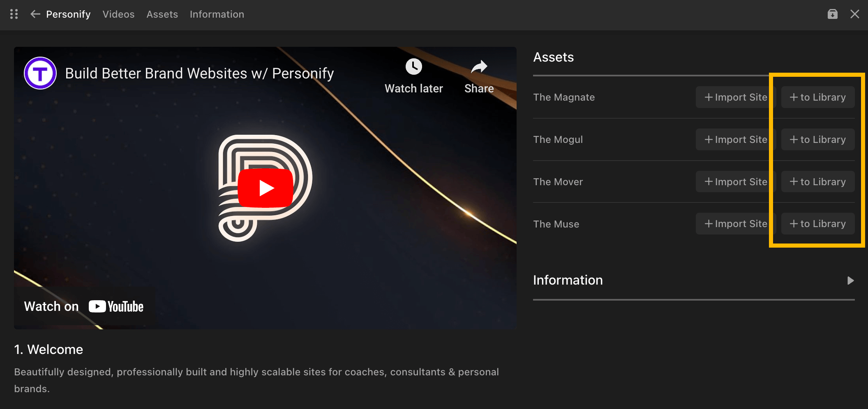Import Site for The Muse
This screenshot has height=409, width=868.
tap(736, 224)
